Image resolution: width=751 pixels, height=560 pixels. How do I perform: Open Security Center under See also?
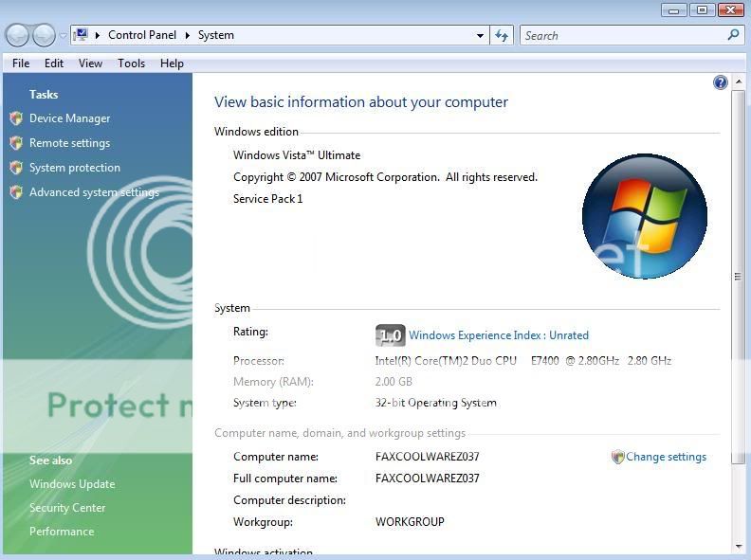click(x=67, y=507)
